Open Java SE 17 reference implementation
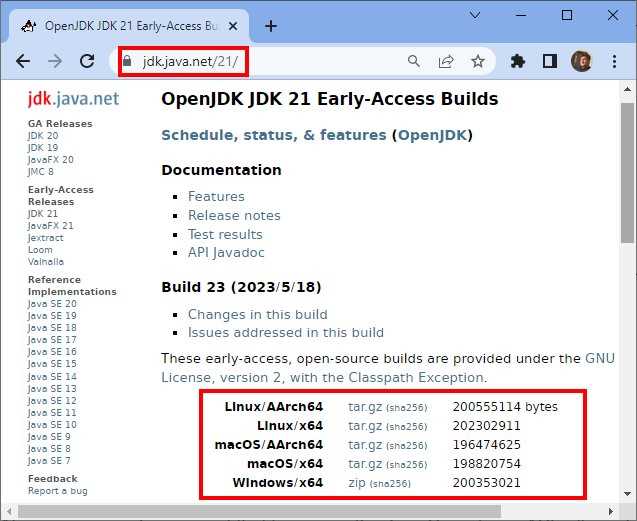 tap(52, 340)
